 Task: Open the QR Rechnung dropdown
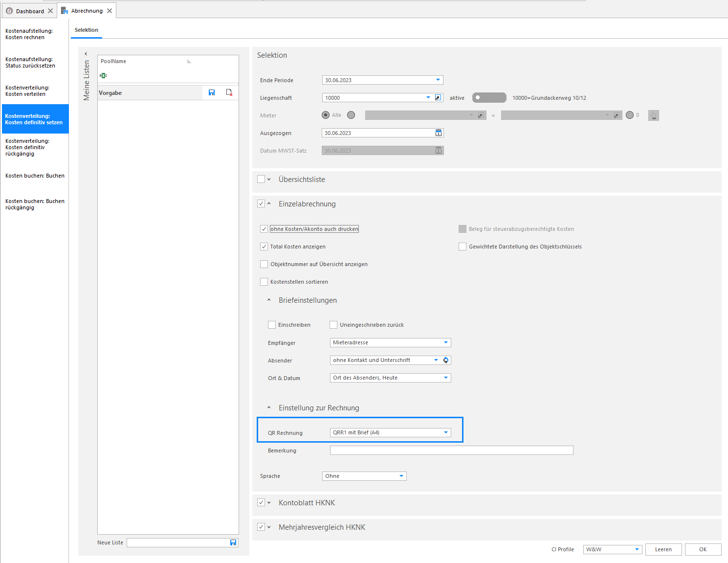[446, 432]
